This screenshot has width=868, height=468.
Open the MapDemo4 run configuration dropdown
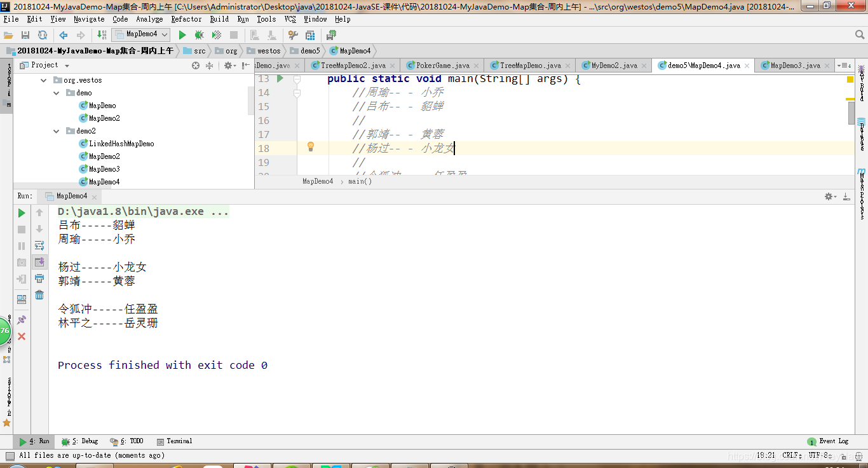click(140, 34)
